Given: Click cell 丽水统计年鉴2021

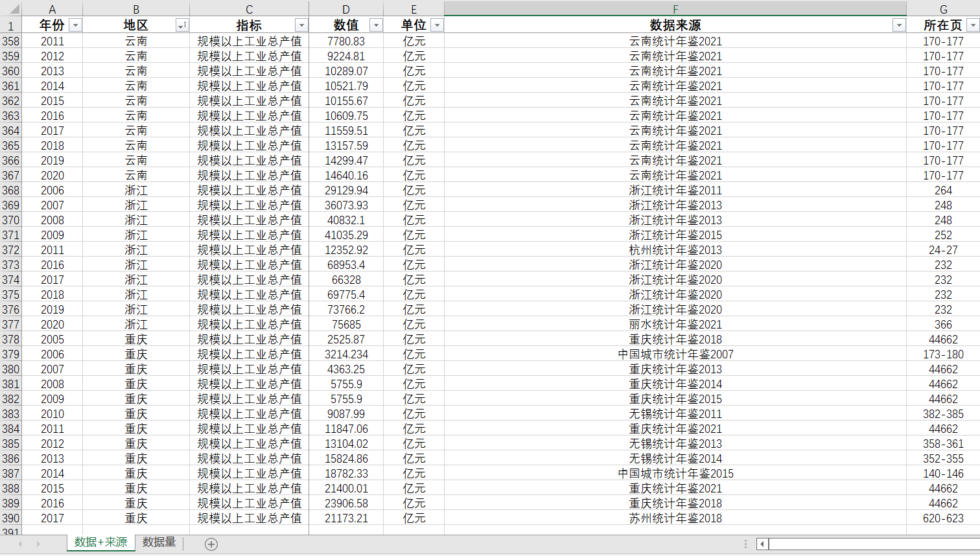Looking at the screenshot, I should point(675,324).
